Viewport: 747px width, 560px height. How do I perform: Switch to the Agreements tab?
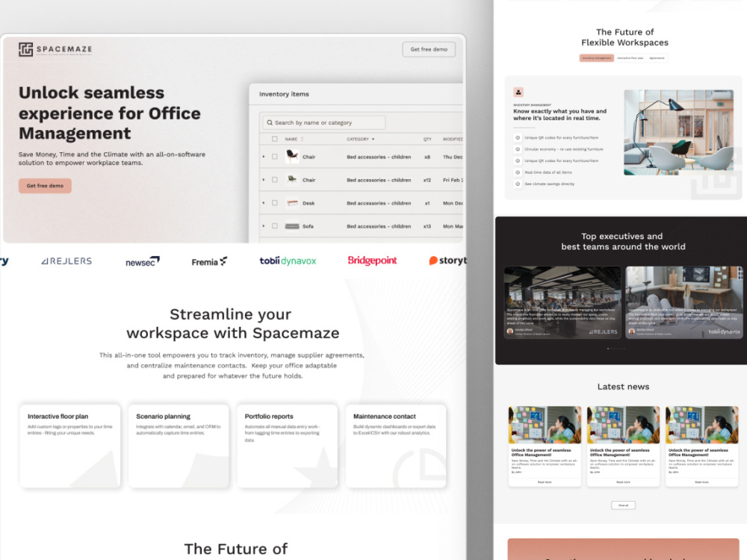pyautogui.click(x=657, y=58)
